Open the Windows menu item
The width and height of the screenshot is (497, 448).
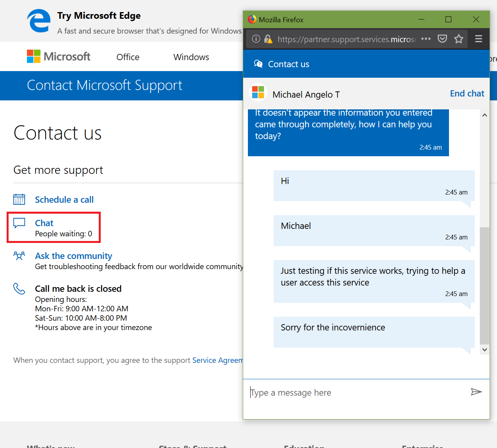(x=191, y=57)
